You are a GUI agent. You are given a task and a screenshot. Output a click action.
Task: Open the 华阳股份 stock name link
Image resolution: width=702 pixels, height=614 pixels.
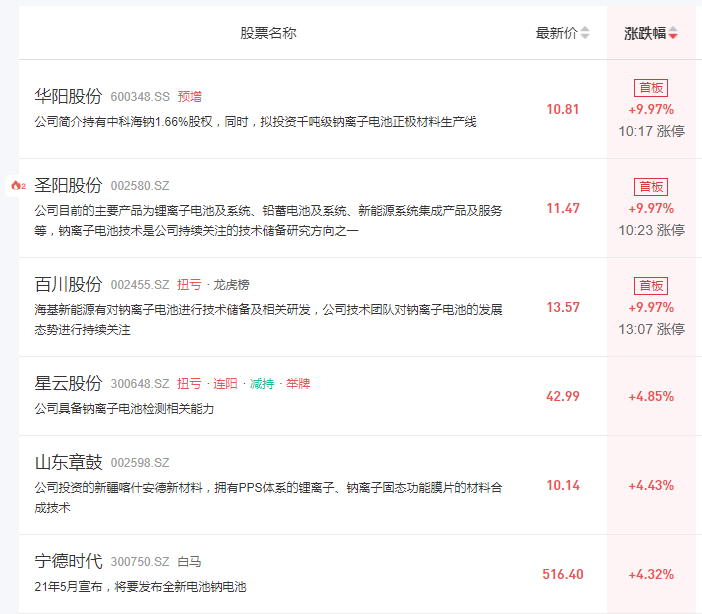pos(68,96)
